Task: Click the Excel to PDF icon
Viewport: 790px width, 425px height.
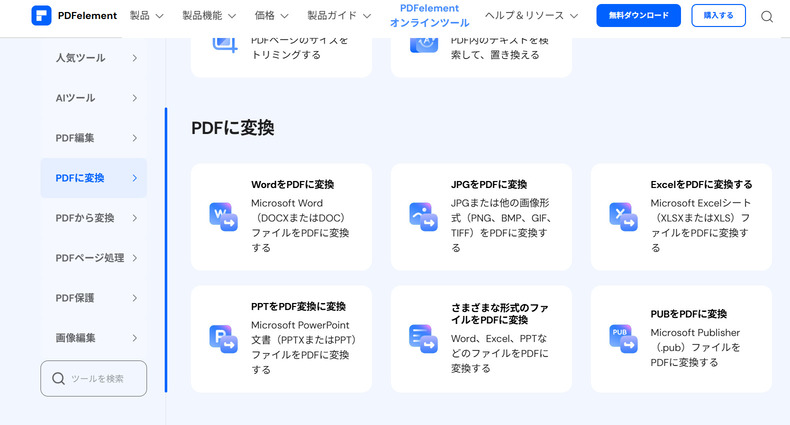Action: (x=623, y=217)
